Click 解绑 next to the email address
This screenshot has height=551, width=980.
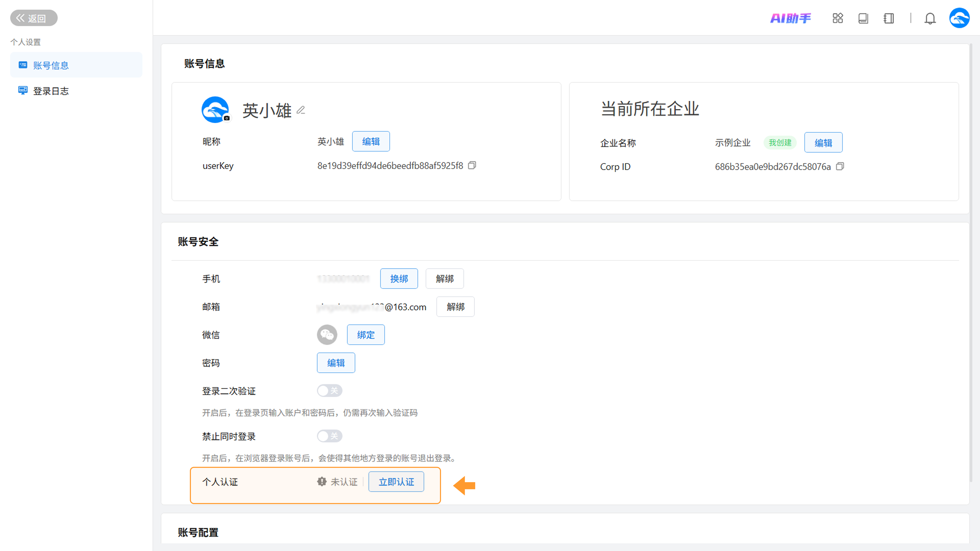click(x=455, y=307)
